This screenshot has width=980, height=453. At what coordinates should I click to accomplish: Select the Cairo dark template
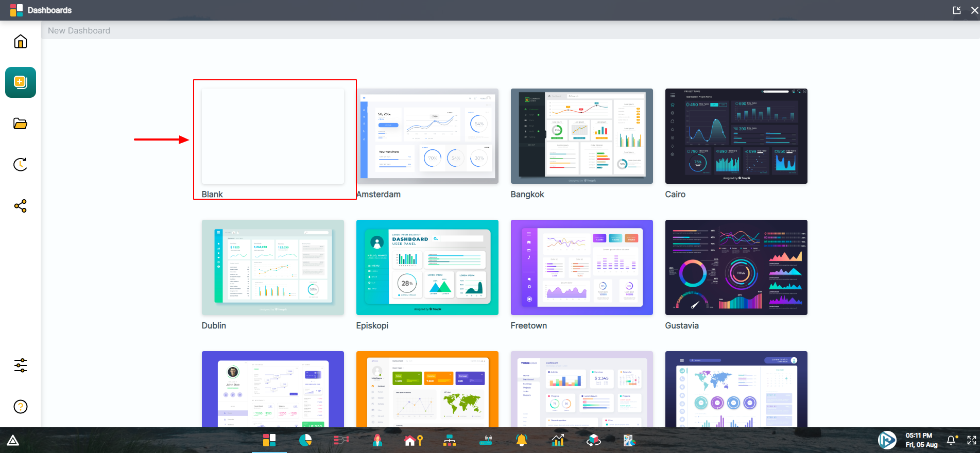(x=736, y=136)
